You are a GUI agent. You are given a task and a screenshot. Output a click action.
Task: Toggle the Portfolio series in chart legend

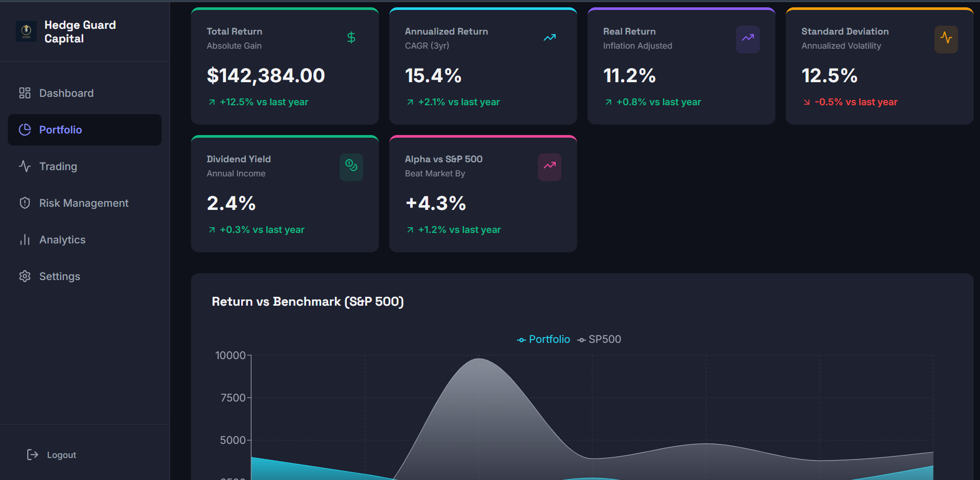pyautogui.click(x=544, y=339)
